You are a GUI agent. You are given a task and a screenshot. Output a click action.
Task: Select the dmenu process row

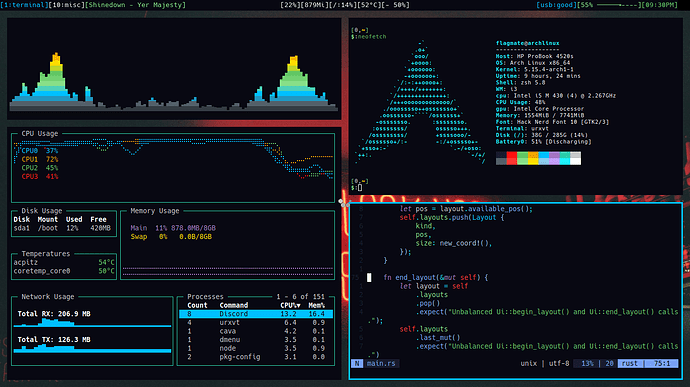pyautogui.click(x=256, y=339)
